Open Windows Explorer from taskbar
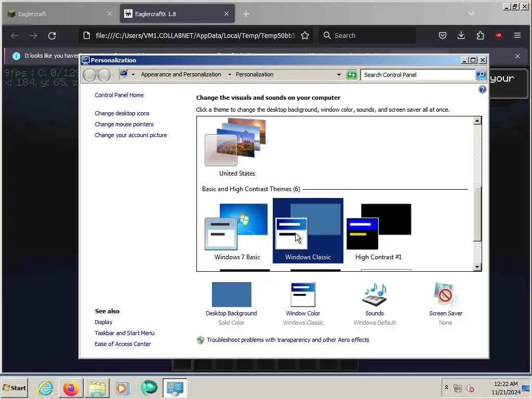Image resolution: width=532 pixels, height=399 pixels. click(97, 388)
